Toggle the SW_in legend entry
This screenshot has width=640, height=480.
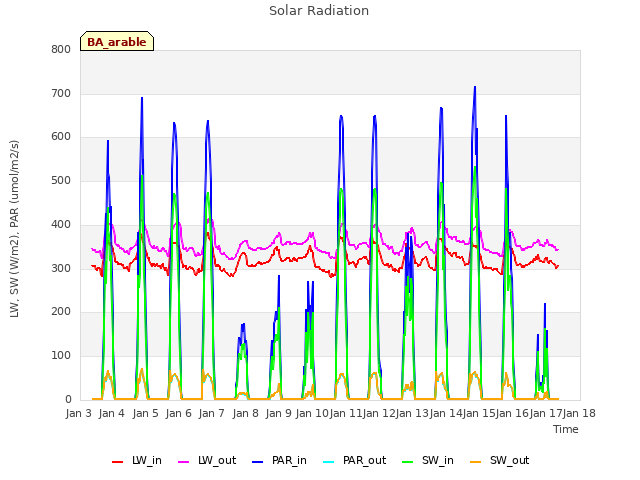428,461
